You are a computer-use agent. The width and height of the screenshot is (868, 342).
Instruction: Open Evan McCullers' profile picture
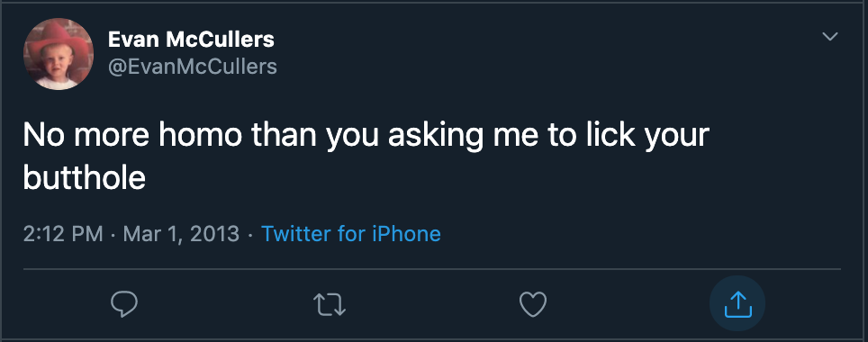(x=59, y=54)
